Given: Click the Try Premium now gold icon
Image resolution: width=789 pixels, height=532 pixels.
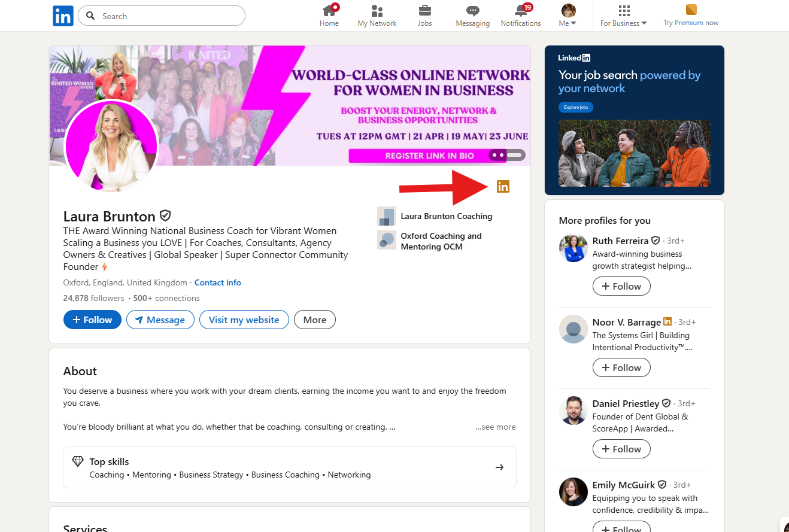Looking at the screenshot, I should [x=691, y=10].
